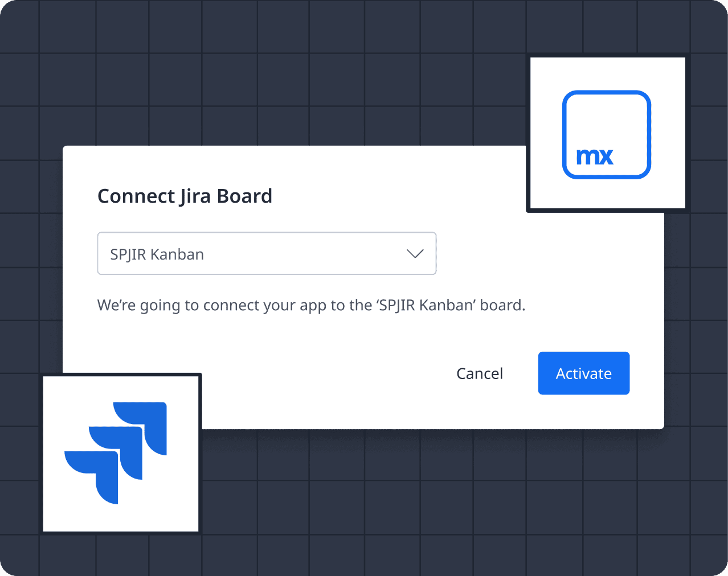The height and width of the screenshot is (576, 728).
Task: Click the 'mx' letters inside the Mendix logo
Action: coord(594,157)
